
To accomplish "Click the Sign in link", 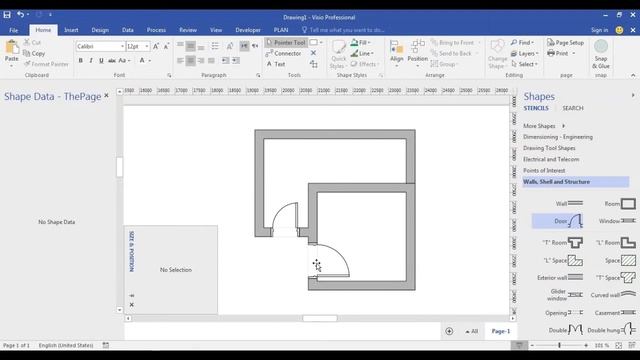I will click(599, 30).
